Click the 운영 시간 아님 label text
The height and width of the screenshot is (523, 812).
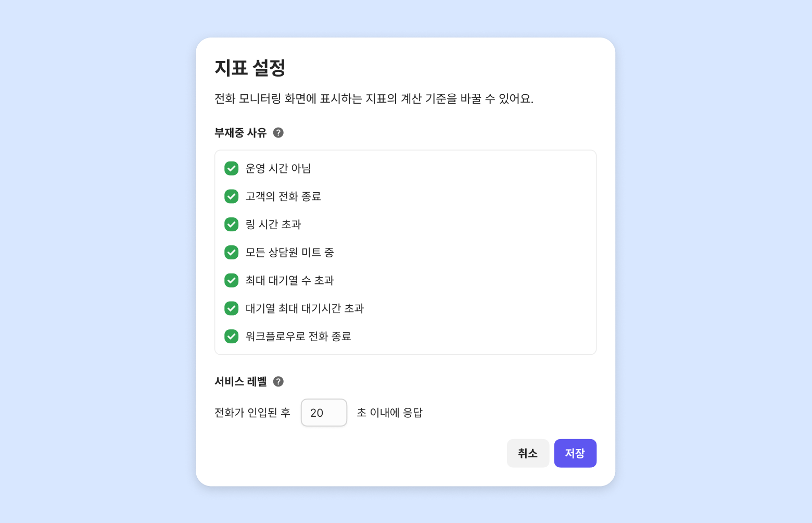278,168
